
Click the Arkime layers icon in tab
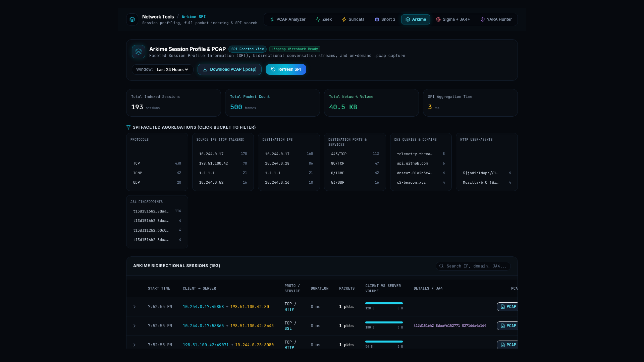tap(408, 19)
